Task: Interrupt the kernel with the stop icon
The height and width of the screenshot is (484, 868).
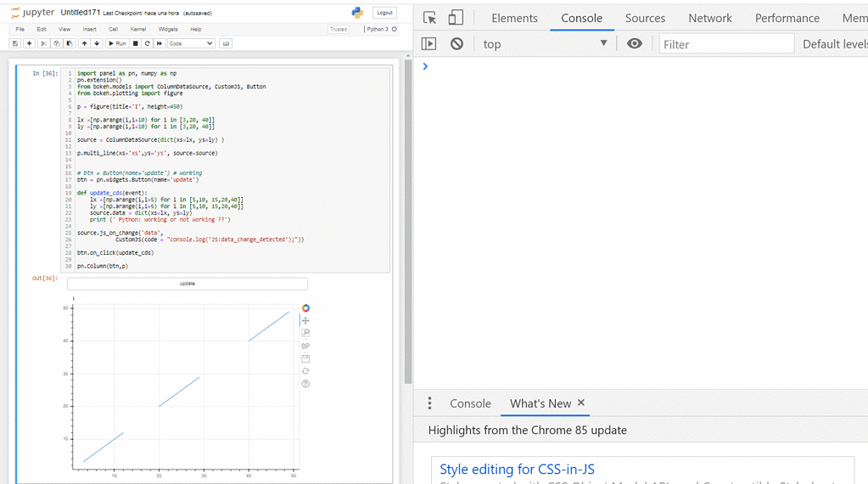Action: pos(136,43)
